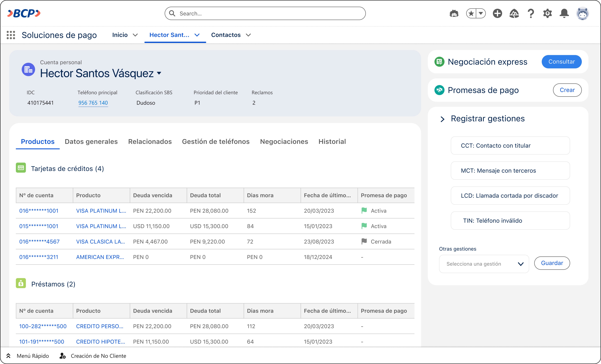Screen dimensions: 601x364
Task: Click the help question mark icon
Action: point(531,13)
